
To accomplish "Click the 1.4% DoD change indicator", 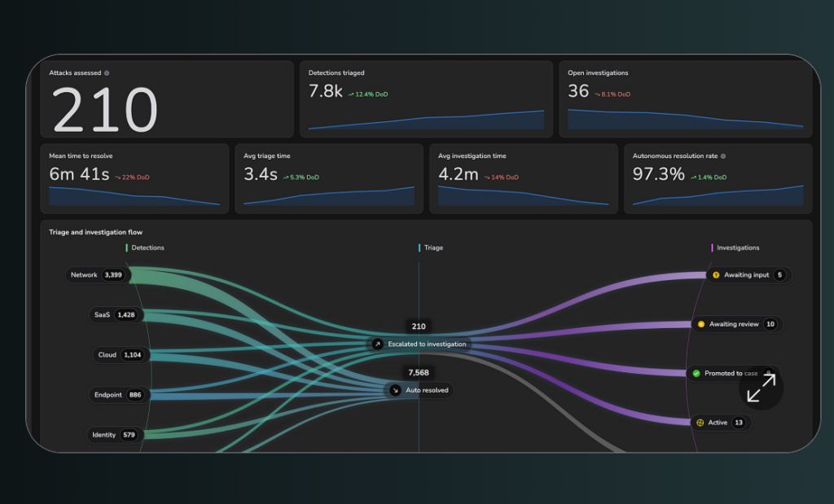I will tap(709, 177).
